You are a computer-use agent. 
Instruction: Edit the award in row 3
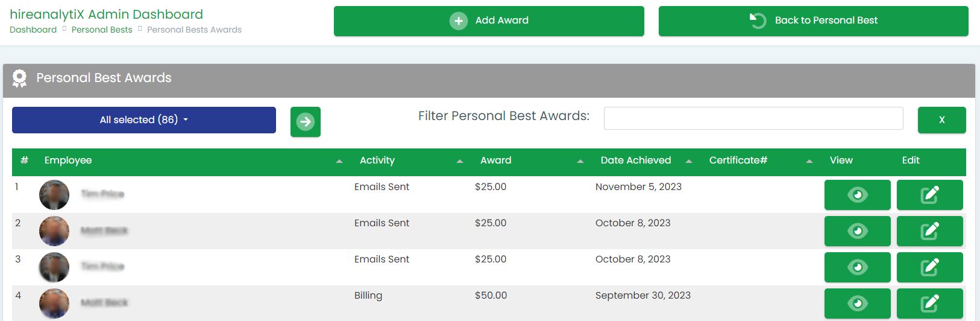click(x=929, y=267)
